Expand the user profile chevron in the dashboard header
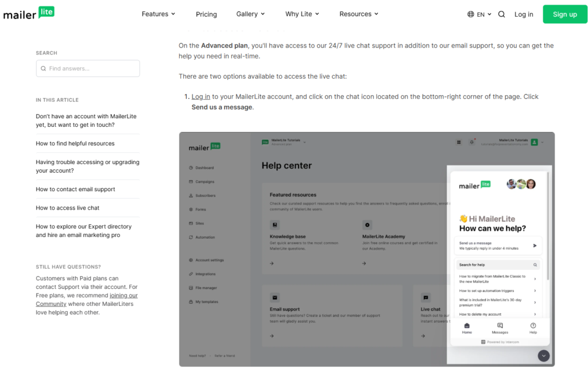Viewport: 588px width, 380px height. pyautogui.click(x=542, y=142)
